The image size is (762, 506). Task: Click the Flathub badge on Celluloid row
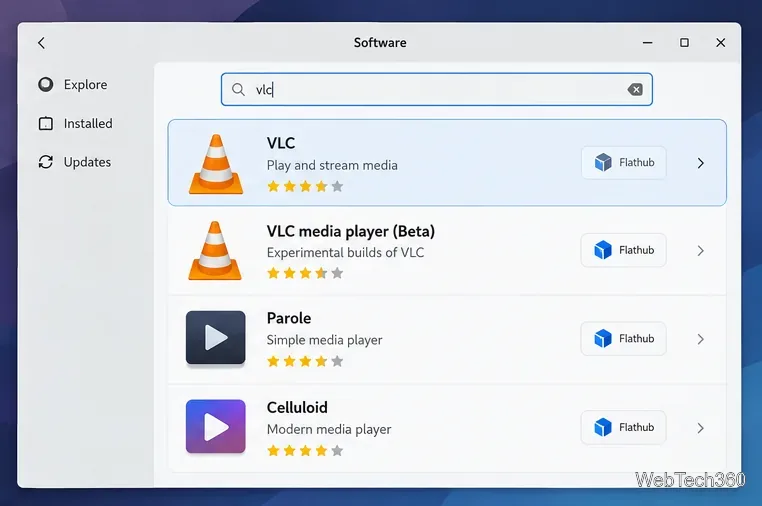[x=623, y=427]
